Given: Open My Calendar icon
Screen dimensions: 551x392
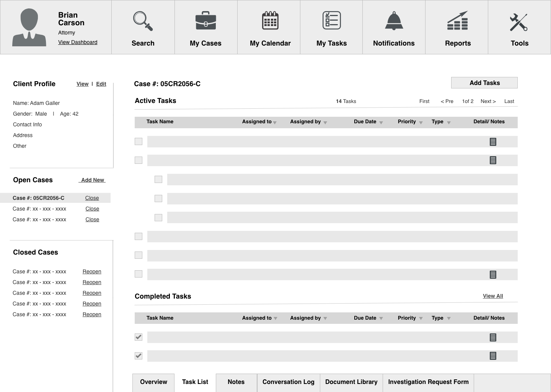Looking at the screenshot, I should coord(270,21).
